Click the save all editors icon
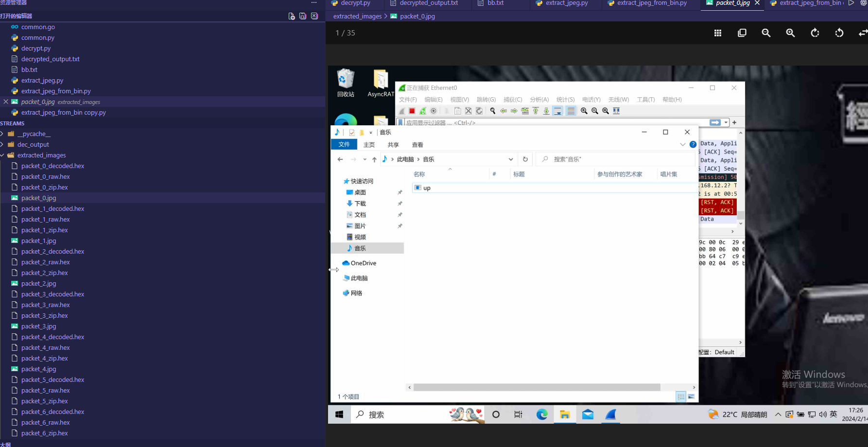Viewport: 868px width, 447px height. tap(303, 16)
